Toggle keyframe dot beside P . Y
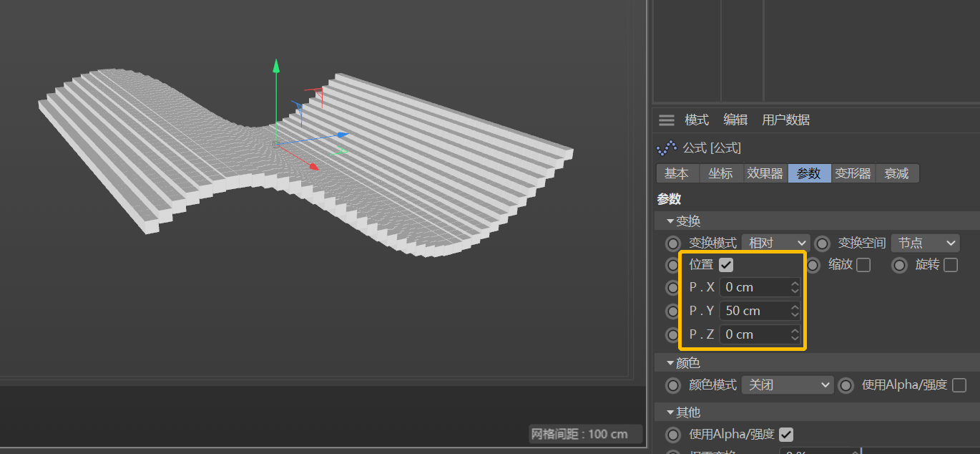Viewport: 980px width, 454px height. pyautogui.click(x=672, y=311)
